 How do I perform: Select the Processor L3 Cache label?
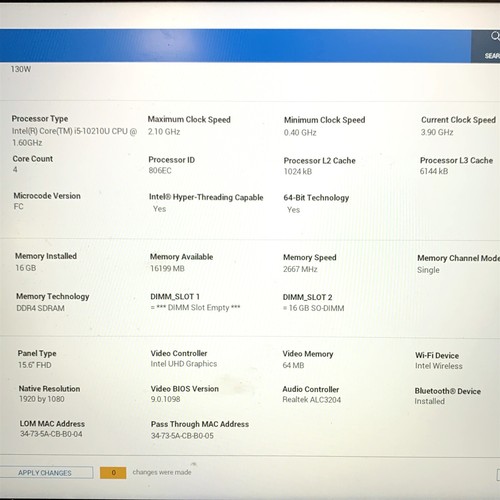456,160
